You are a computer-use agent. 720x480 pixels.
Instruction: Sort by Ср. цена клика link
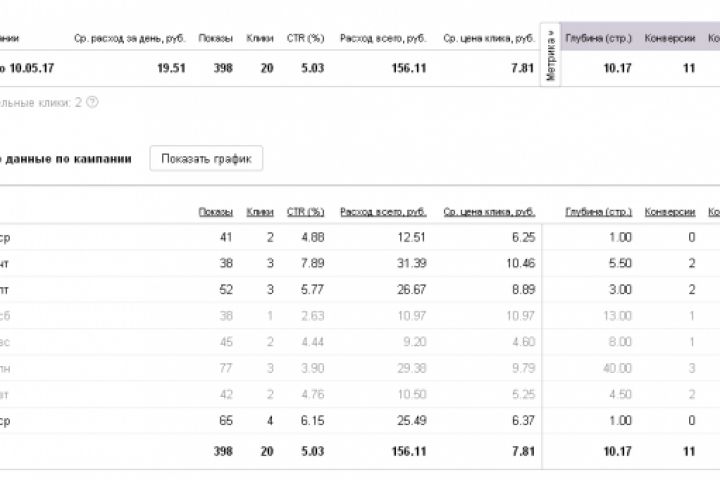point(489,212)
